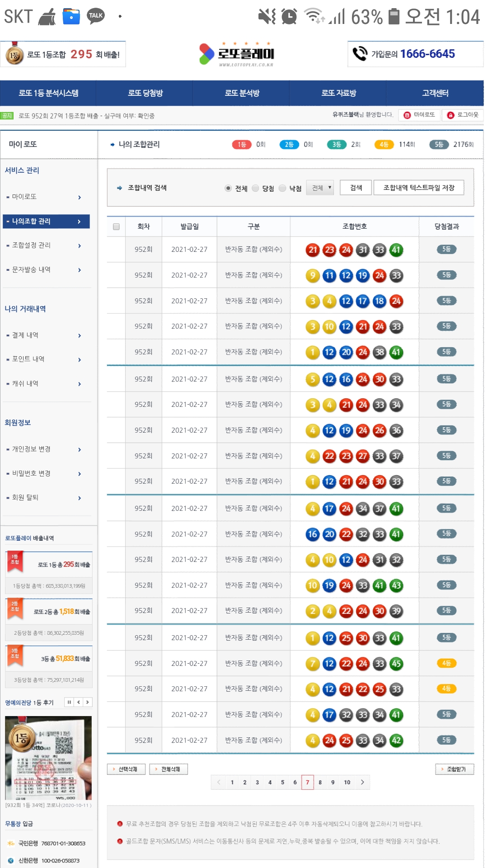Viewport: 488px width, 868px height.
Task: Open the 로또 당첨방 menu
Action: [x=145, y=93]
